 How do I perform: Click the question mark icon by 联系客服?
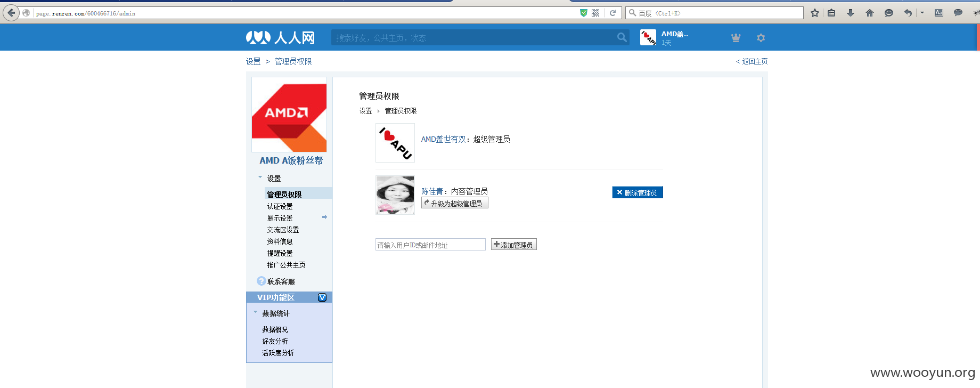tap(261, 281)
